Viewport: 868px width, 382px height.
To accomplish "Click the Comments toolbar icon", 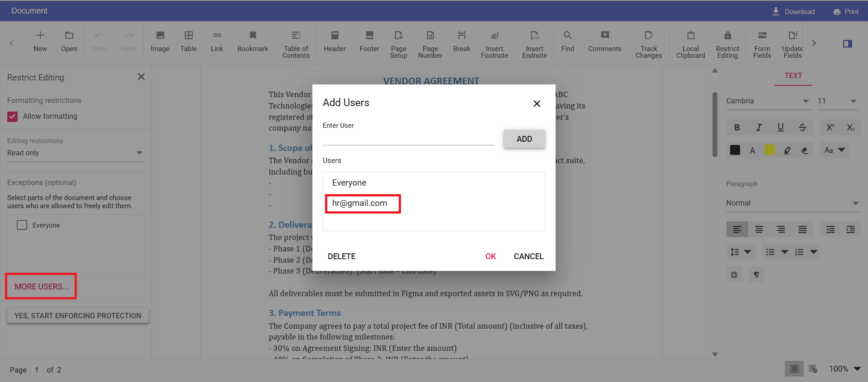I will point(604,41).
